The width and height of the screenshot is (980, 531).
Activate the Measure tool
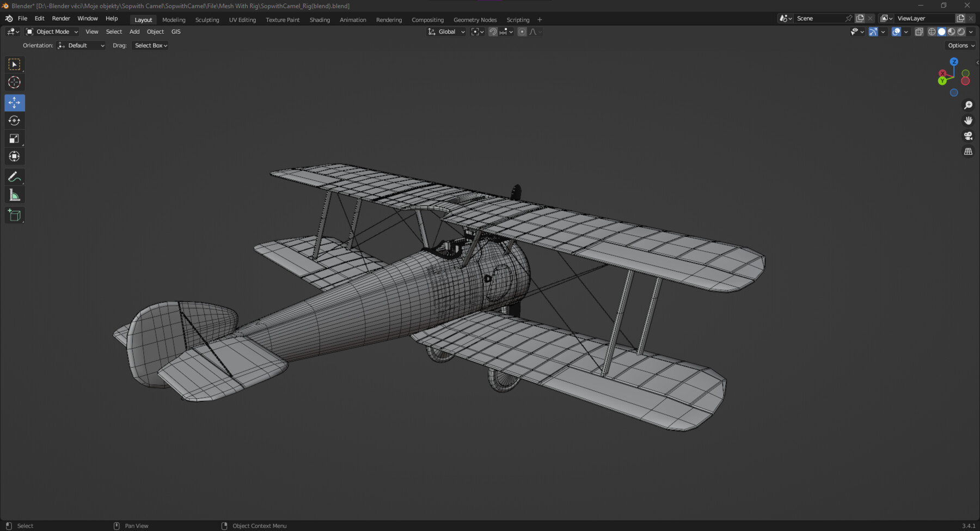coord(14,194)
